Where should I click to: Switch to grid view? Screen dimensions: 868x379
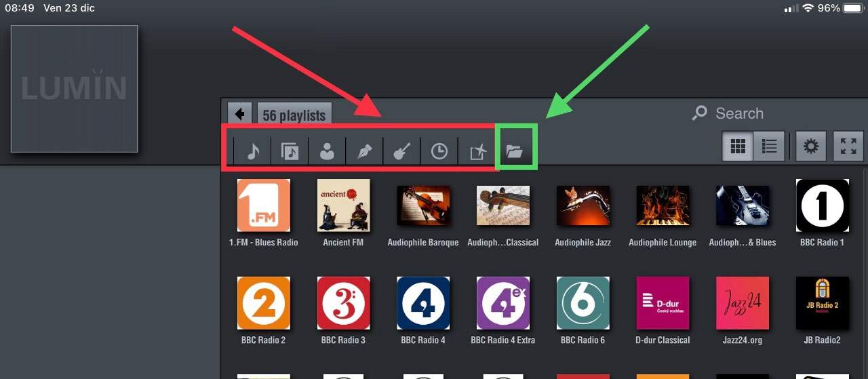[737, 146]
